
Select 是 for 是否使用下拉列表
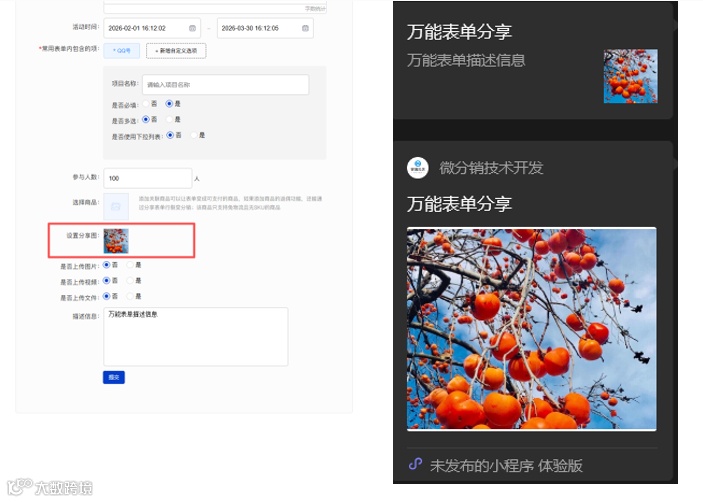(x=194, y=135)
